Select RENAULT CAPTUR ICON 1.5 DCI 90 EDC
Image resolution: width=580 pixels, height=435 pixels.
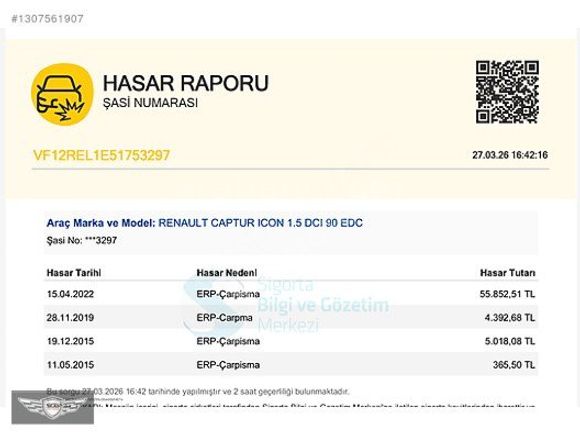tap(260, 223)
